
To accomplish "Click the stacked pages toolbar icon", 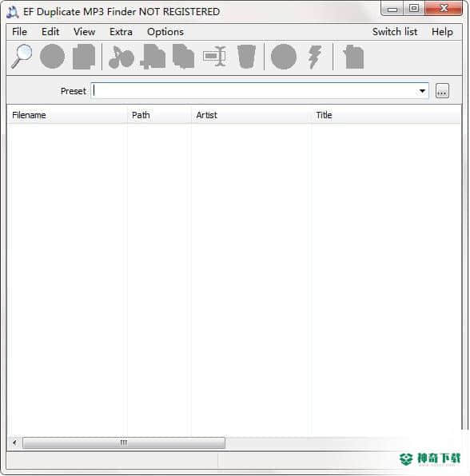I will click(84, 57).
